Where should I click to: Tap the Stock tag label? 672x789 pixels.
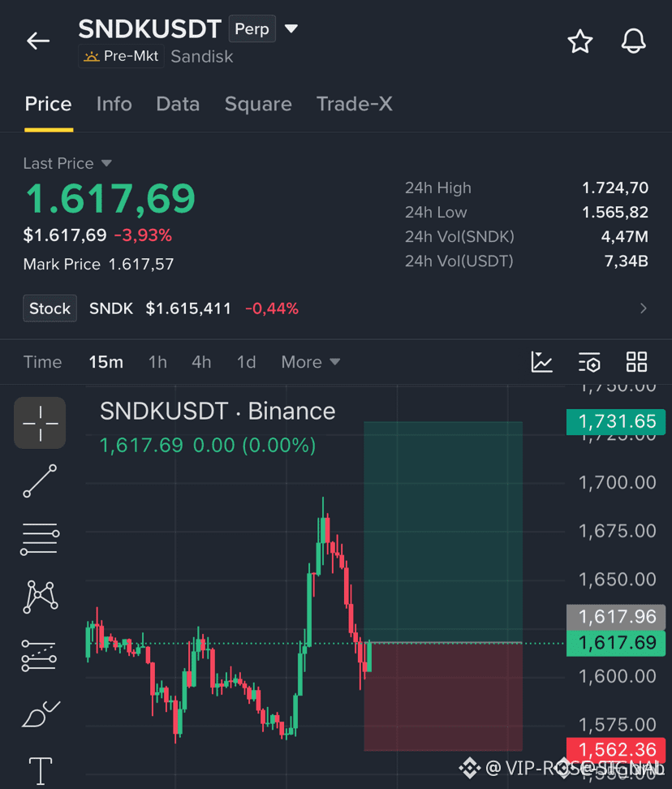click(x=50, y=308)
